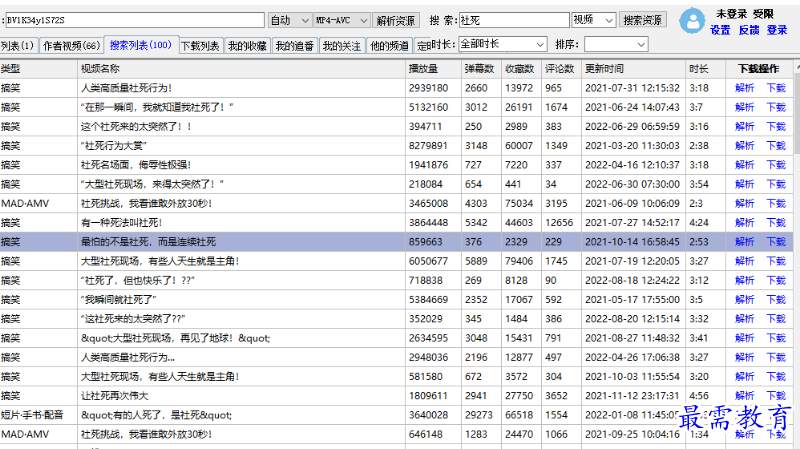This screenshot has height=449, width=800.
Task: Select video "在那一瞬间,我就知道我社死了!"
Action: (x=157, y=108)
